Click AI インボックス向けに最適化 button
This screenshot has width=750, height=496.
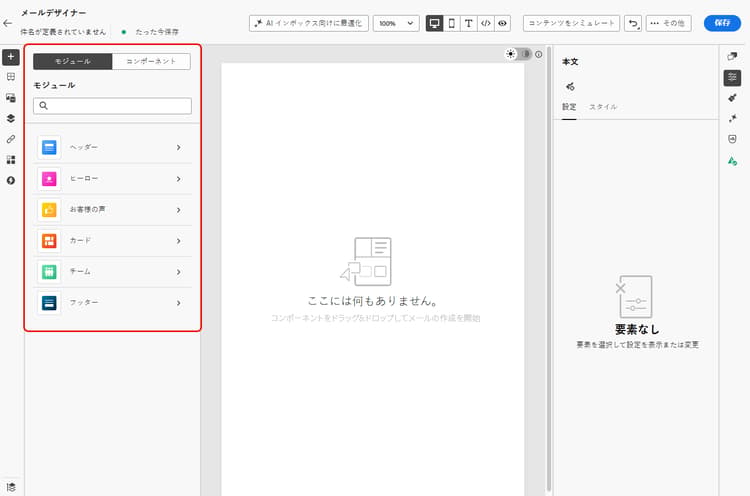309,23
